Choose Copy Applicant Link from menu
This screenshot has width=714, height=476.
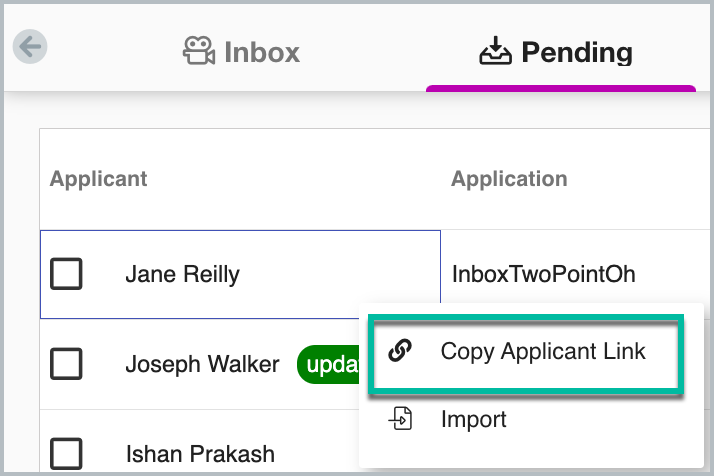(526, 353)
